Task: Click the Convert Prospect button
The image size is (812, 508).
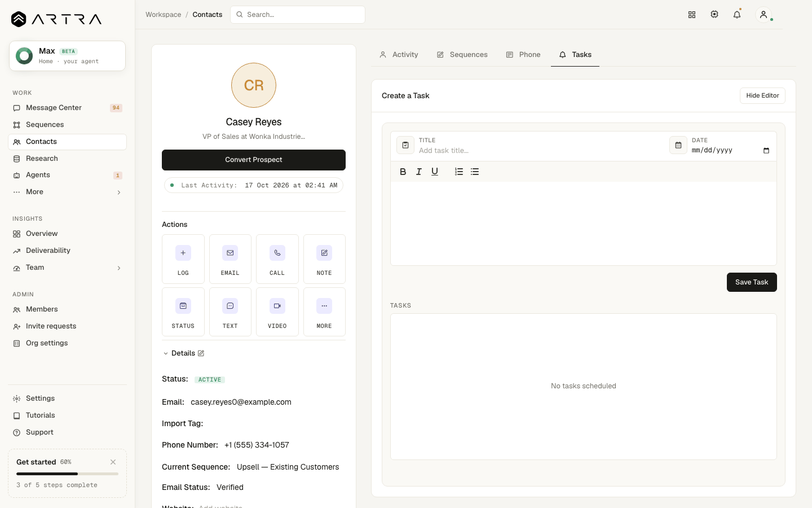Action: tap(254, 160)
